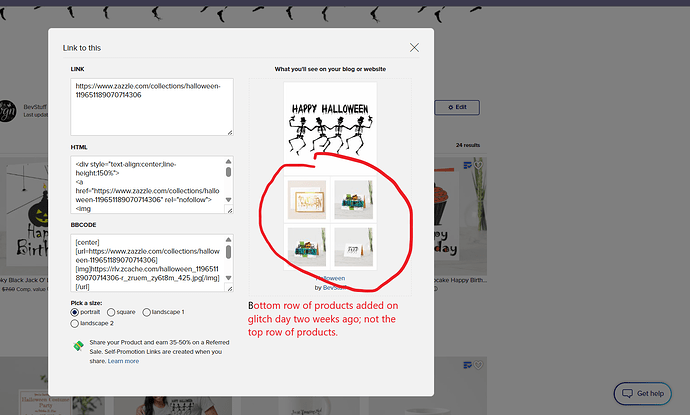Open the BevStuff author link in preview

[x=334, y=287]
